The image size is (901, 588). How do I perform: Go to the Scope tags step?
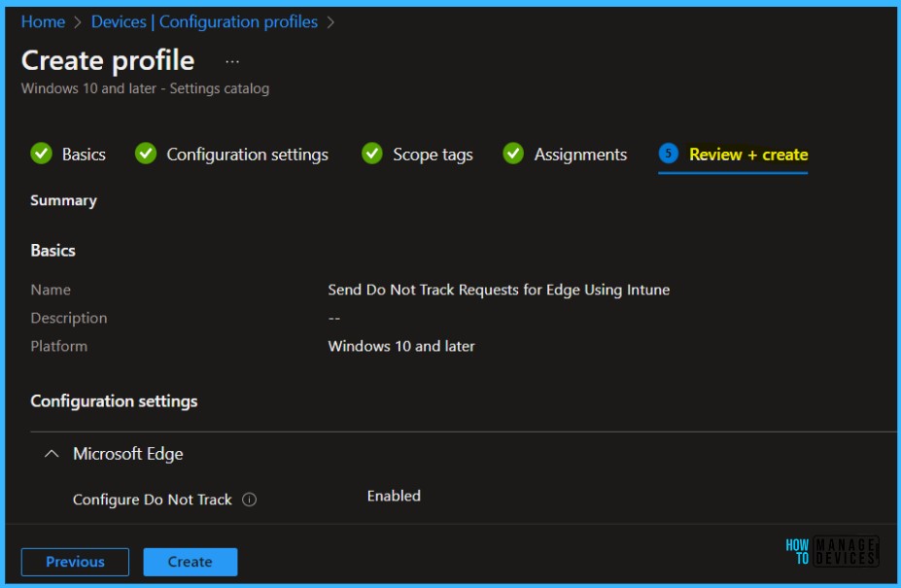point(433,154)
